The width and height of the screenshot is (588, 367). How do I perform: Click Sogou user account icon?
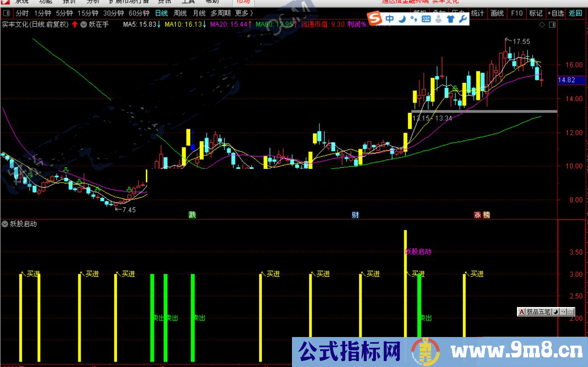[439, 19]
